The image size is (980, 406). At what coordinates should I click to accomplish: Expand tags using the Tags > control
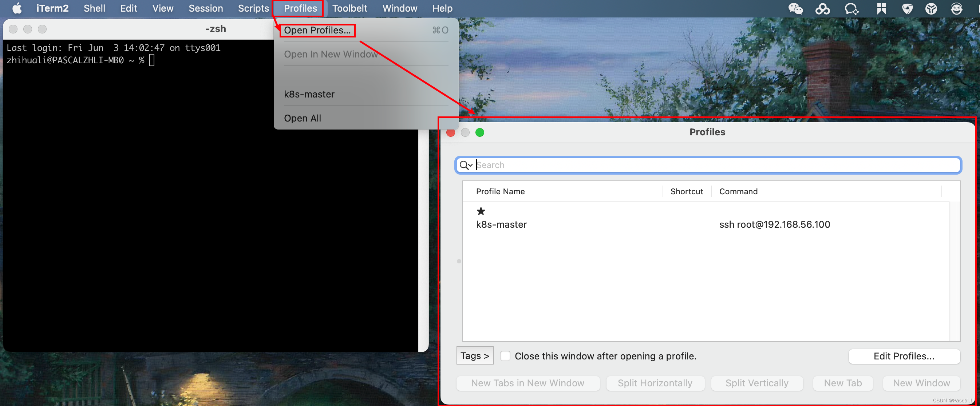click(x=474, y=355)
